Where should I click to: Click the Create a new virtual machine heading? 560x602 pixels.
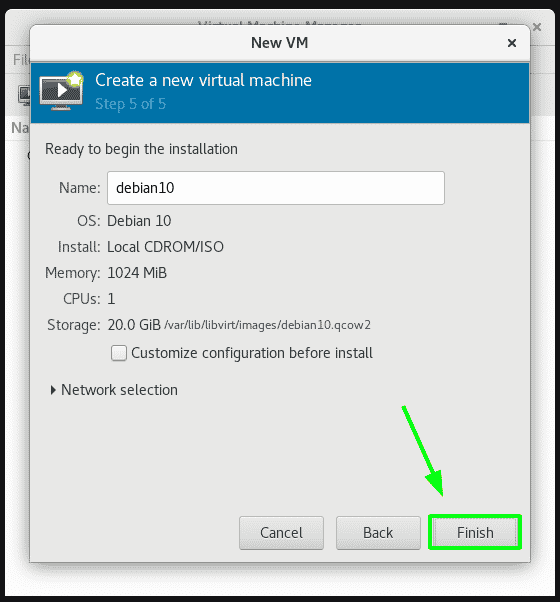coord(203,80)
